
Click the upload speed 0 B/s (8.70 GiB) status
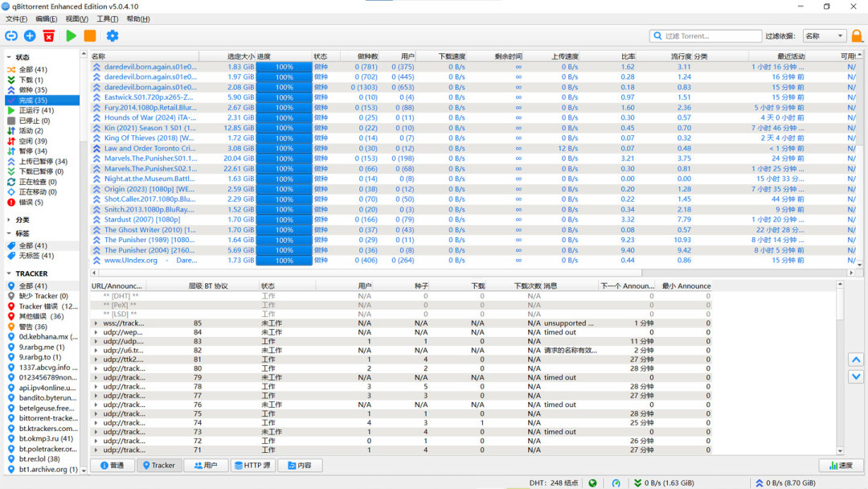(x=785, y=483)
